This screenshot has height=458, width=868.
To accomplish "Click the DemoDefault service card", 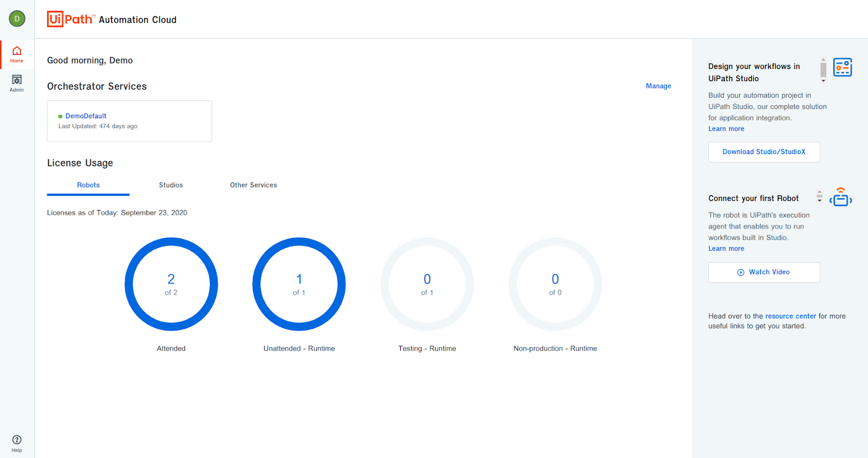I will (129, 121).
